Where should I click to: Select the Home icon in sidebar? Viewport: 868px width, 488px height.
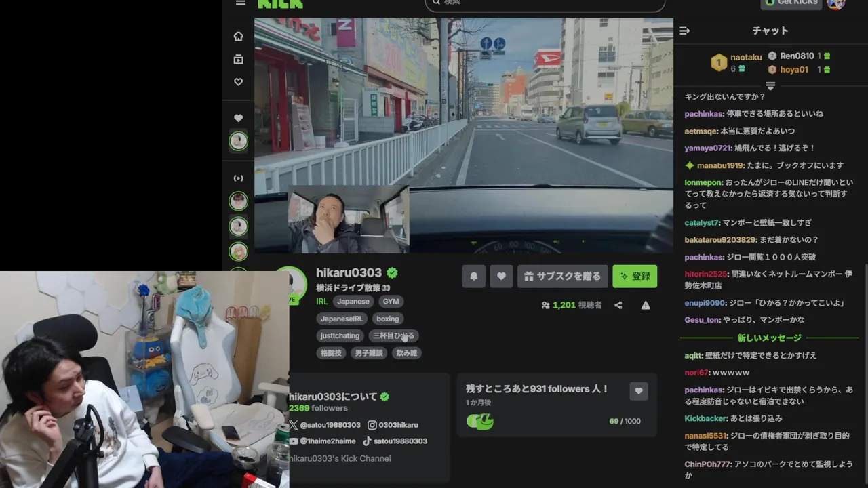pos(238,36)
